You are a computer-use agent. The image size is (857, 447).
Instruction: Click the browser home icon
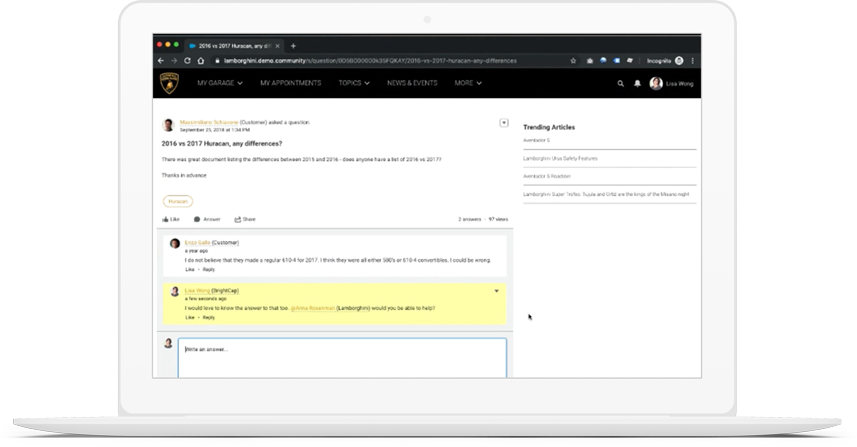201,61
